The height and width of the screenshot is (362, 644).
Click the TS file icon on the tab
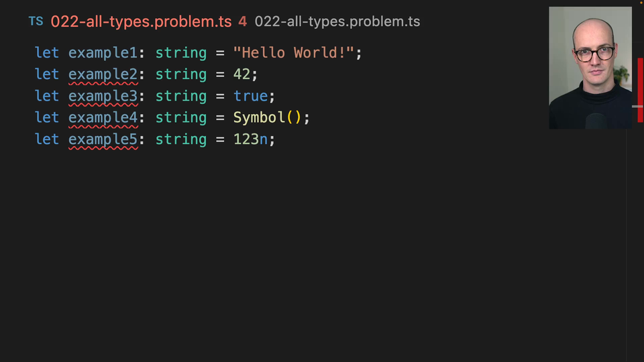[36, 21]
